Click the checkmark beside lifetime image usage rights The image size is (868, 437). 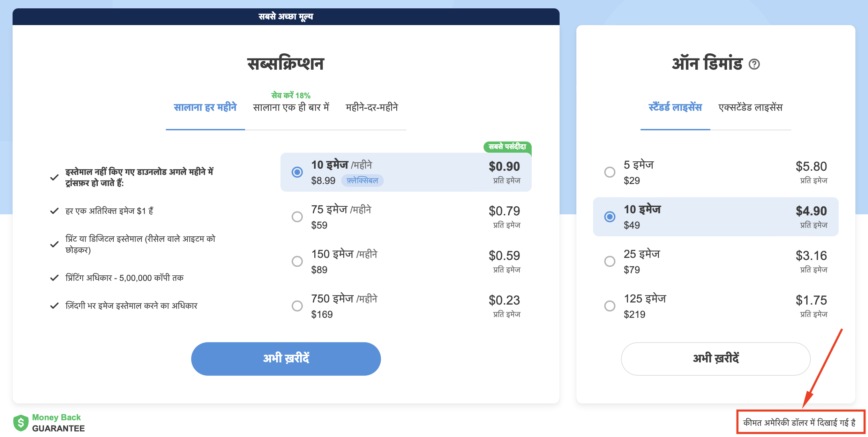[x=54, y=306]
